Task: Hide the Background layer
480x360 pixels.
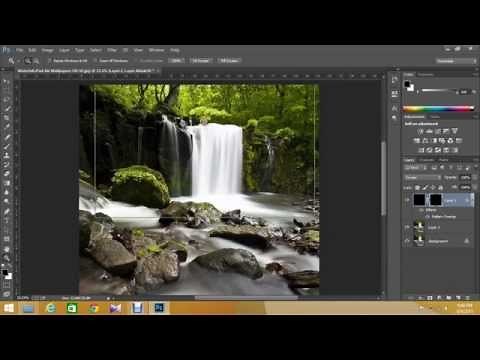Action: point(407,241)
